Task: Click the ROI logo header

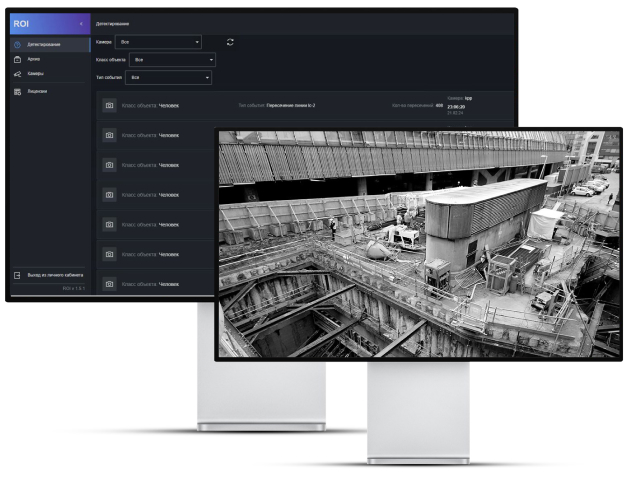Action: click(x=23, y=23)
